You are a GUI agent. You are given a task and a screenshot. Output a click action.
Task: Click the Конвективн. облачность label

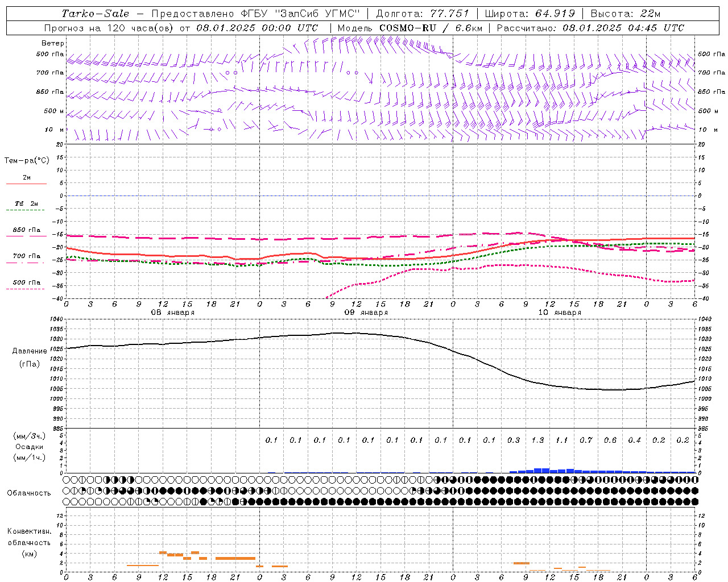(x=29, y=537)
